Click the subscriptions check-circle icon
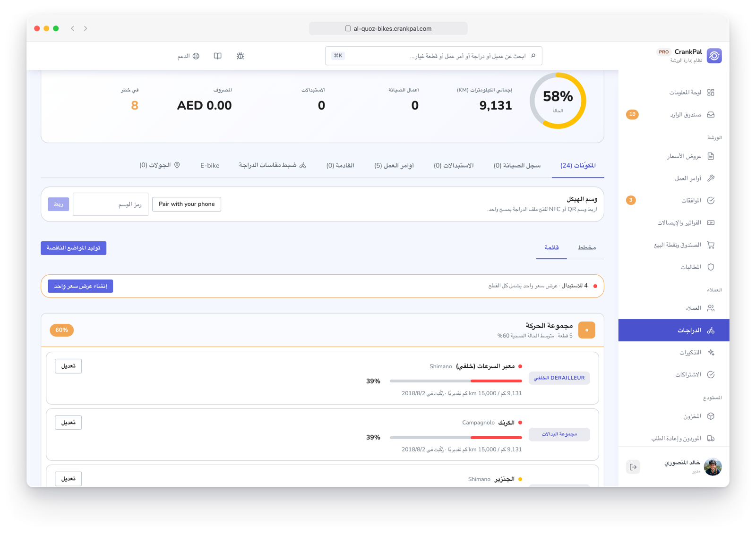 coord(711,375)
